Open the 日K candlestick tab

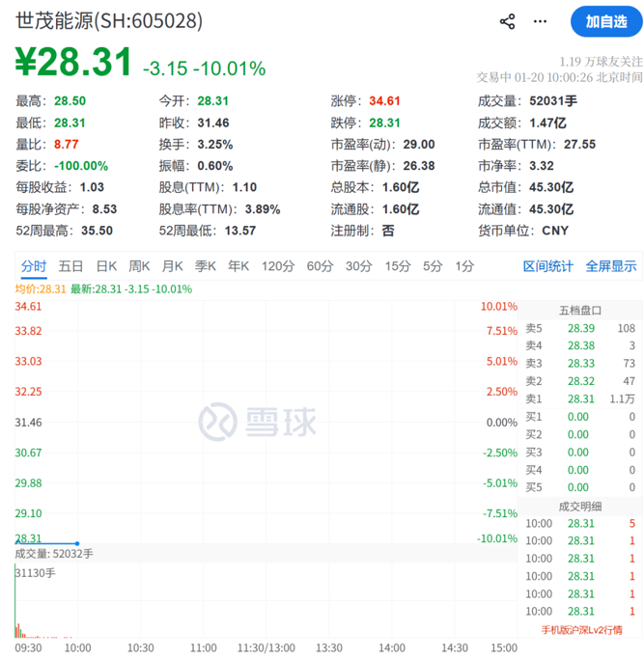click(106, 266)
